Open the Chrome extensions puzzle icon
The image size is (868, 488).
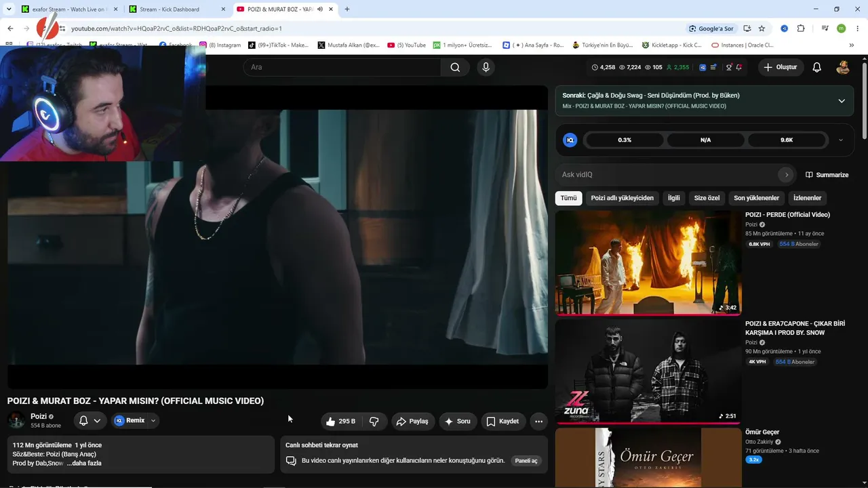pos(801,28)
